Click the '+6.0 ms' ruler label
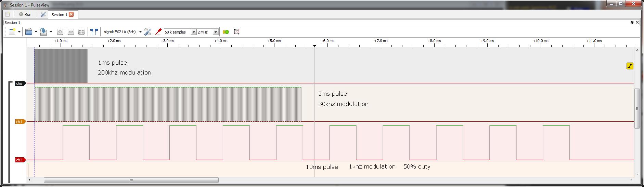This screenshot has width=644, height=187. point(327,41)
